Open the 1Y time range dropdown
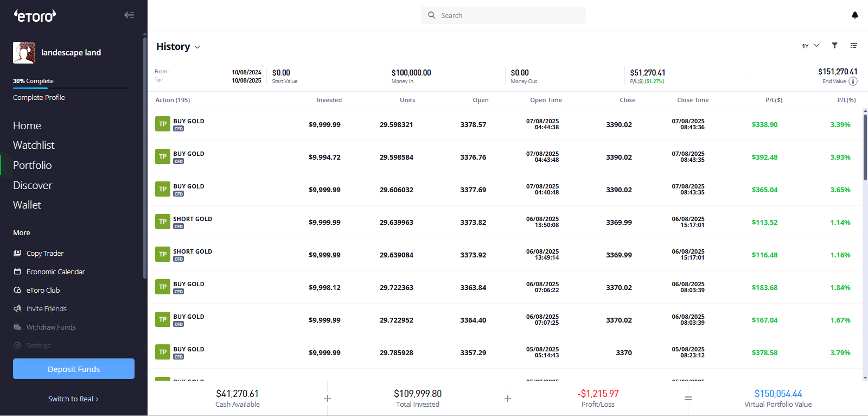The height and width of the screenshot is (416, 868). [x=810, y=46]
